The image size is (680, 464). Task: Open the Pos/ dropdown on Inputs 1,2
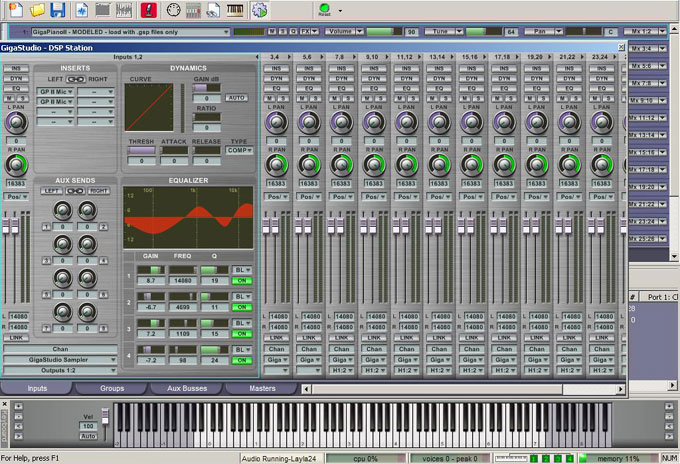click(16, 197)
